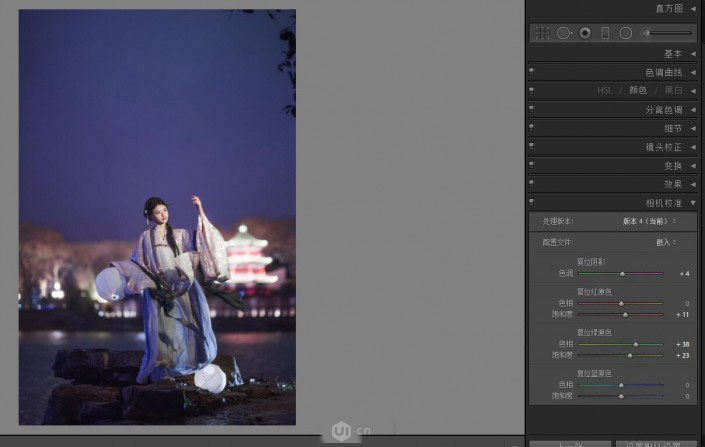Open the 配置文件 profile dropdown
705x447 pixels.
click(665, 242)
